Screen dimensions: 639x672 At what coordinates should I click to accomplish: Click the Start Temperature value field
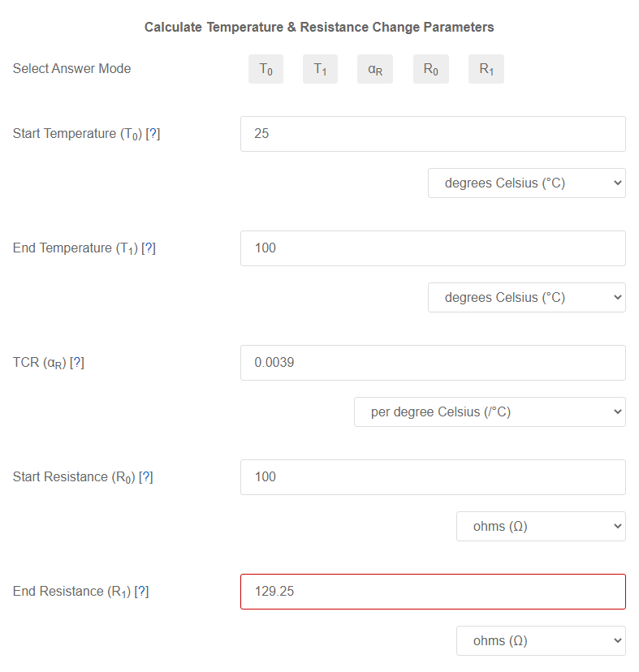click(433, 133)
